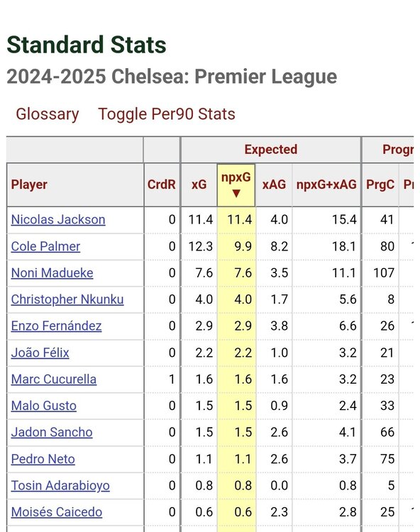Viewport: 420px width, 532px height.
Task: Sort by CrdR column header
Action: (162, 185)
